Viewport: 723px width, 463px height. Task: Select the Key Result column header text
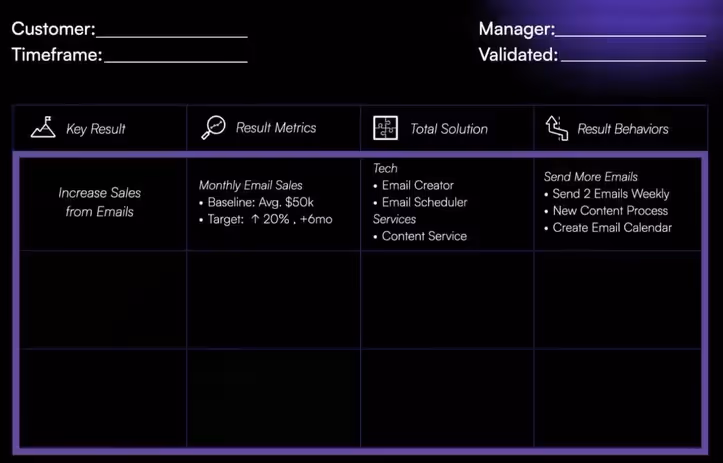(x=95, y=129)
